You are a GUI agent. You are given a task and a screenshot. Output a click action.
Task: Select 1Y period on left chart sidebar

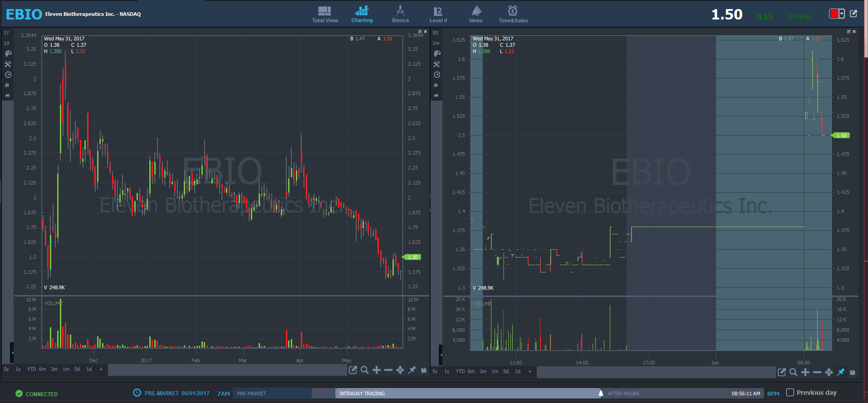coord(6,33)
